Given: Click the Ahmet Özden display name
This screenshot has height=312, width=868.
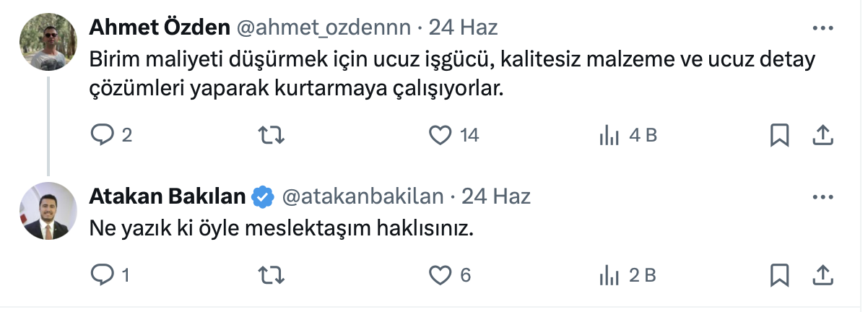Looking at the screenshot, I should (x=159, y=28).
